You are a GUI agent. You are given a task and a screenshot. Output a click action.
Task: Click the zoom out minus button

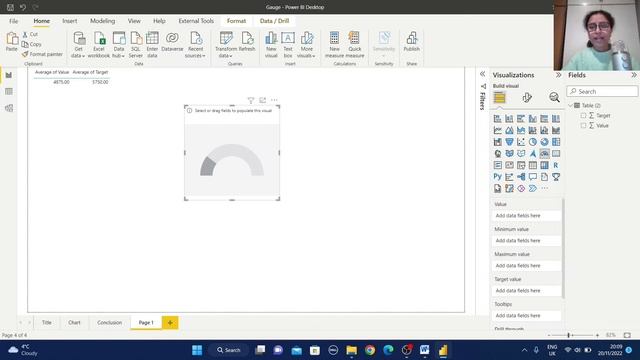tap(549, 335)
